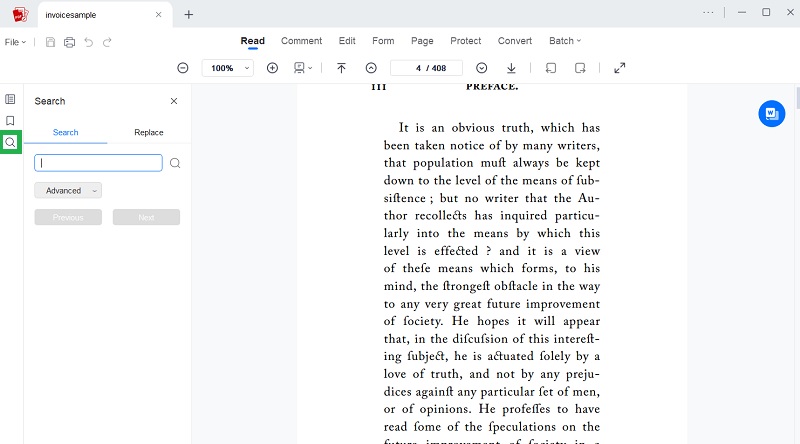Open the three-dots more options menu
Image resolution: width=800 pixels, height=444 pixels.
pos(708,12)
